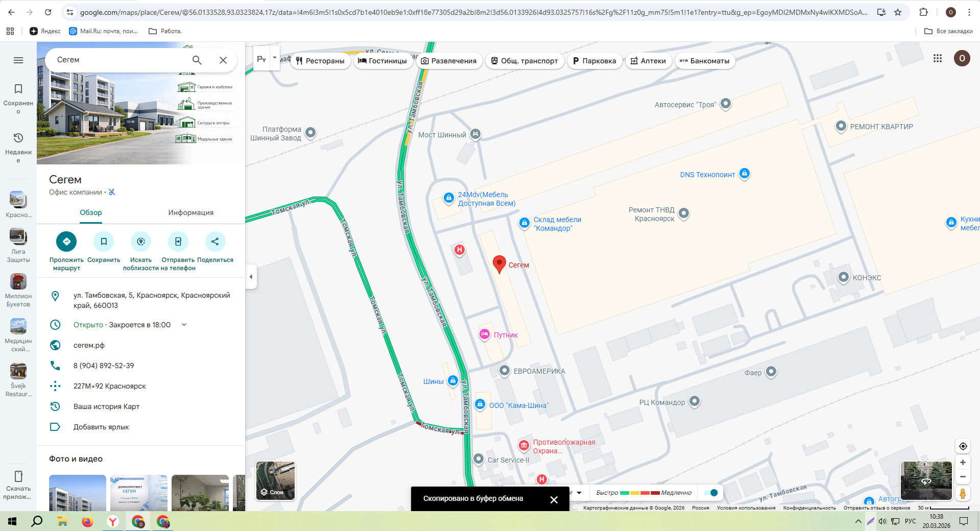The image size is (980, 531).
Task: Save place with the bookmark icon
Action: [x=104, y=242]
